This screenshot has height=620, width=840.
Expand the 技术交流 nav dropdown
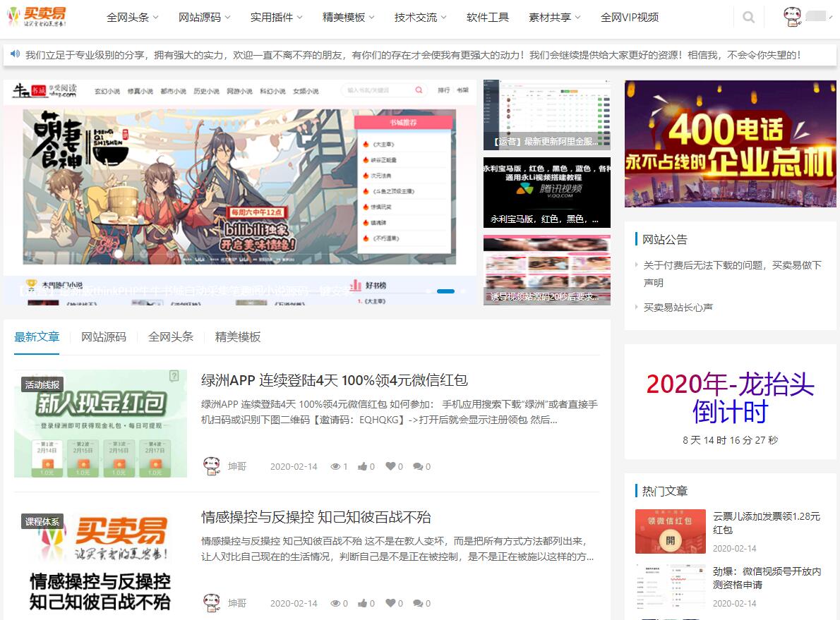(x=443, y=18)
